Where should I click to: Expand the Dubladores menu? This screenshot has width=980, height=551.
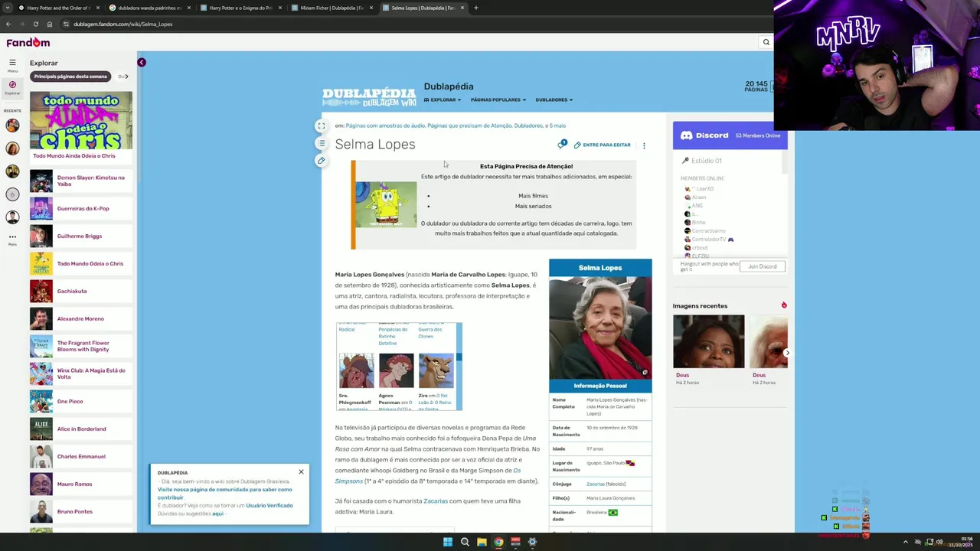tap(554, 99)
